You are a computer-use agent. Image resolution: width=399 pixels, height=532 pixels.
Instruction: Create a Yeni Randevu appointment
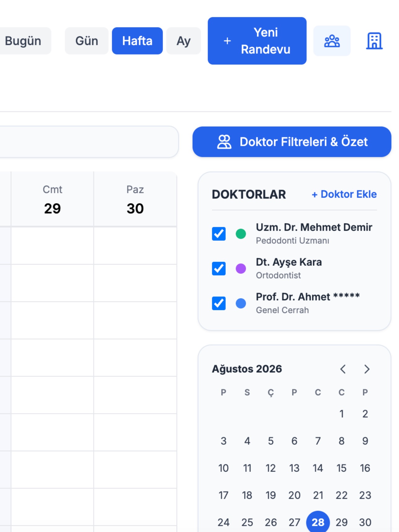257,41
